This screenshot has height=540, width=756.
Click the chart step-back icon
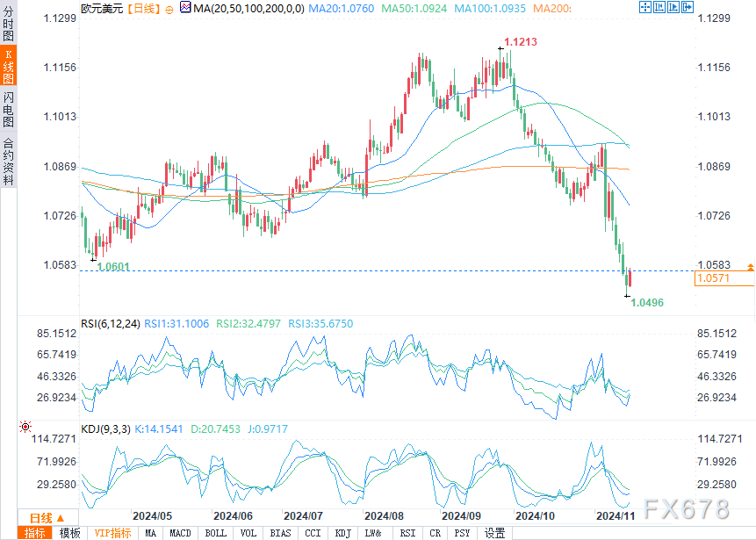pos(659,7)
